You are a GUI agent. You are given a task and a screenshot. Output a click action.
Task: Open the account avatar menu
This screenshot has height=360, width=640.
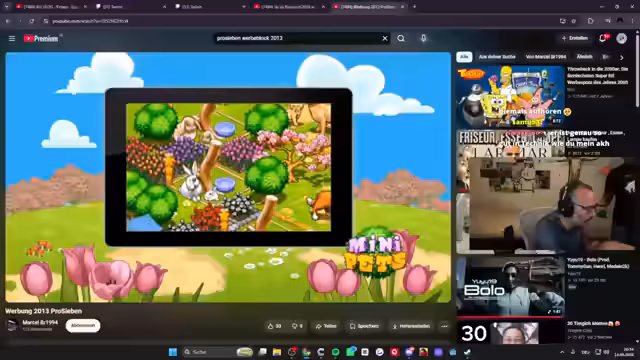(622, 38)
